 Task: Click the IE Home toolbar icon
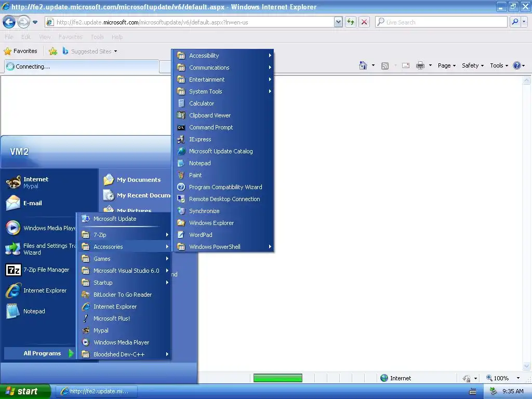363,65
